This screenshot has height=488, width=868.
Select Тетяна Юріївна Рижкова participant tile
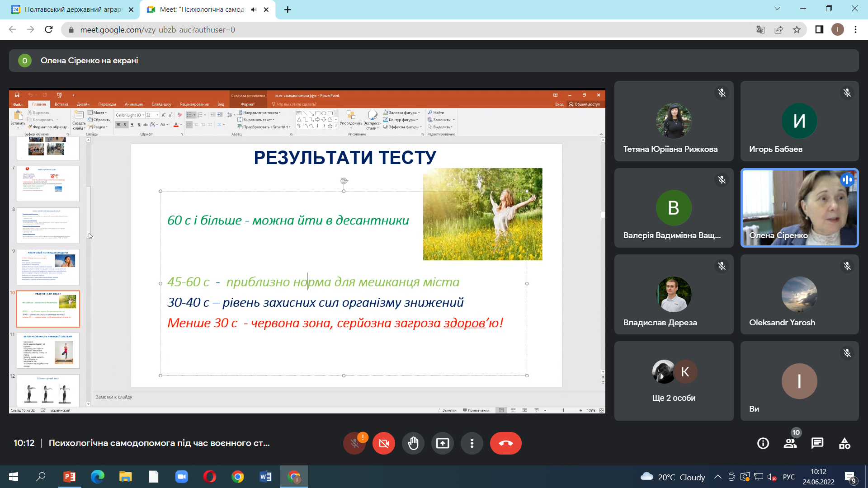click(x=674, y=121)
